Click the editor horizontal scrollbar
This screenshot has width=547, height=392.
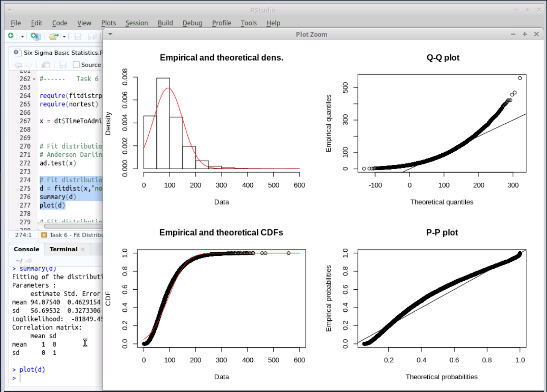tap(72, 226)
